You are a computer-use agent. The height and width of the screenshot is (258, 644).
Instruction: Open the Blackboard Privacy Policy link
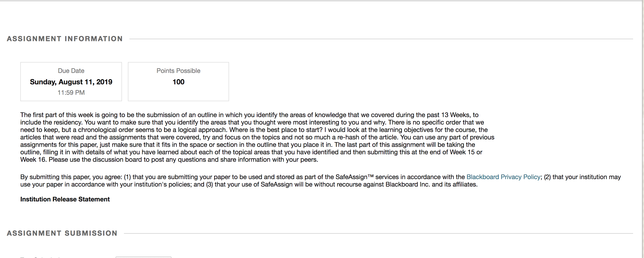click(503, 177)
